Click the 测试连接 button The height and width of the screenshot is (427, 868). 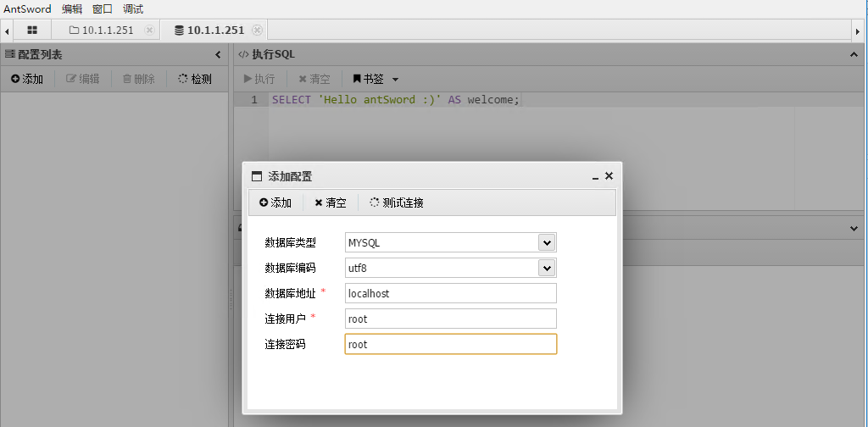pyautogui.click(x=397, y=202)
